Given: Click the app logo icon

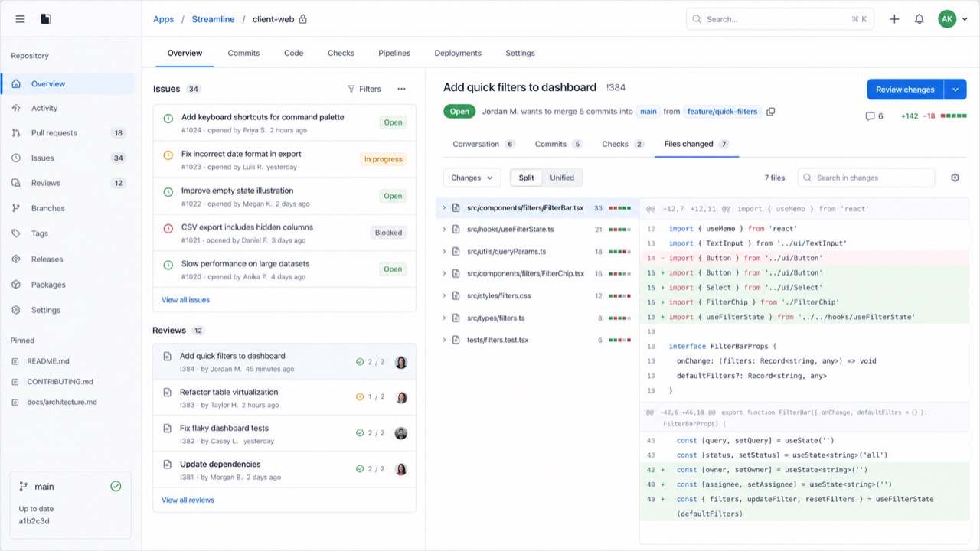Looking at the screenshot, I should tap(46, 19).
